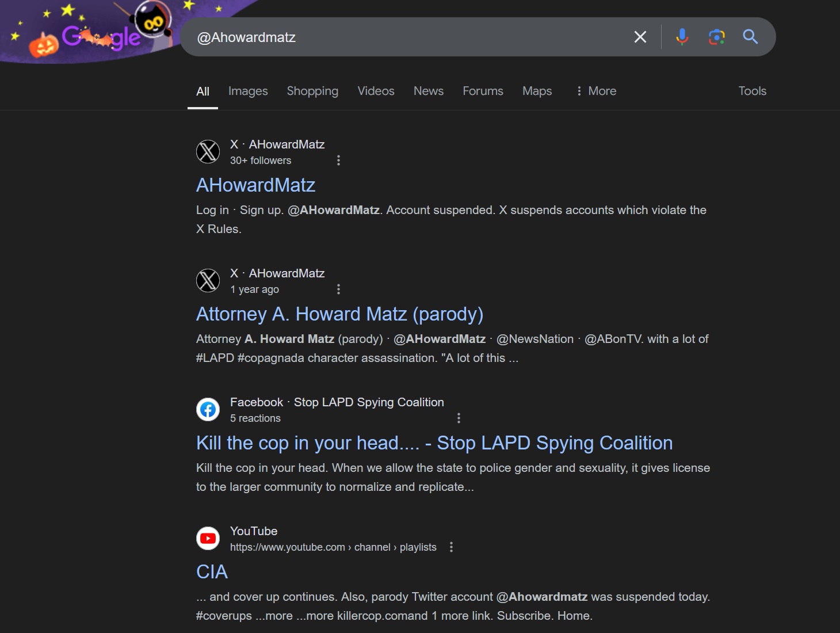
Task: Click the snippet text starting with Log in · Sign up
Action: [451, 219]
